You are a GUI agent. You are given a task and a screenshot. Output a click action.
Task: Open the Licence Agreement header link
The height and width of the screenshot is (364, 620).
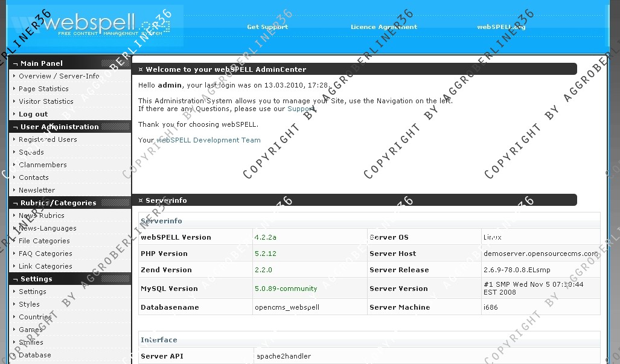click(383, 27)
